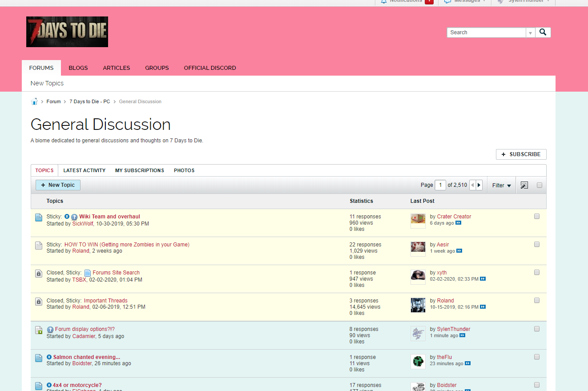Click the page number input box
The width and height of the screenshot is (588, 391).
(440, 185)
